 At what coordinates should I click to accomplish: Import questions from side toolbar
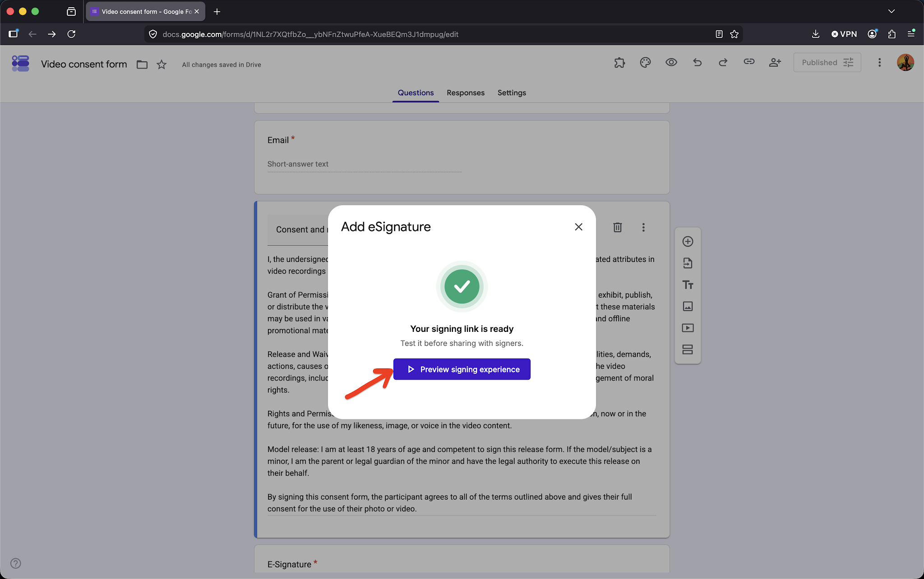tap(688, 263)
